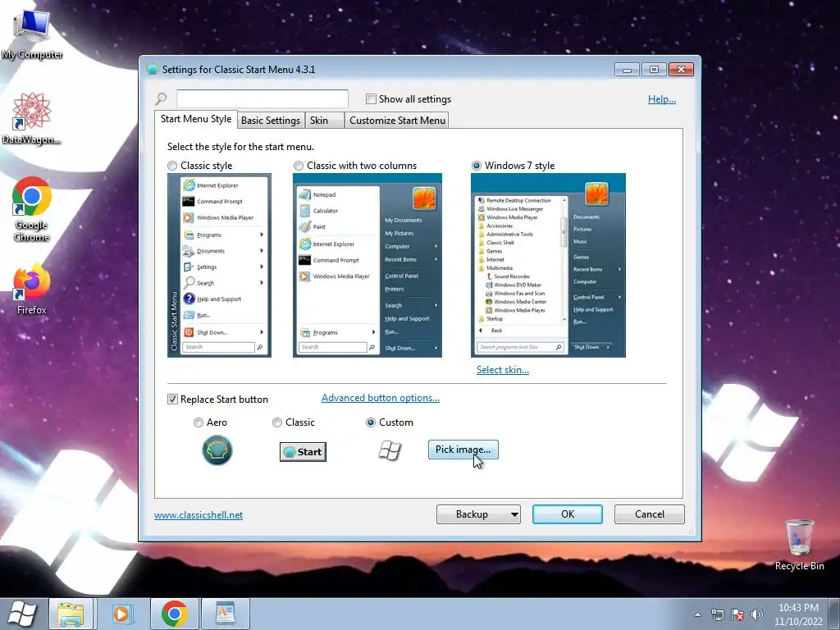Open the Action Center flag icon
This screenshot has height=630, width=840.
pos(737,614)
